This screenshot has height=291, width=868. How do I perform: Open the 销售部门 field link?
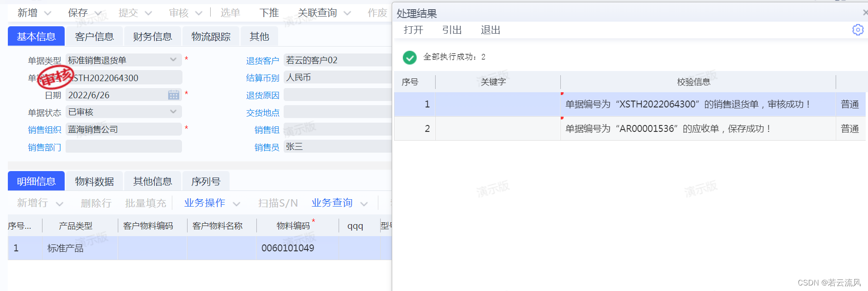pos(44,148)
